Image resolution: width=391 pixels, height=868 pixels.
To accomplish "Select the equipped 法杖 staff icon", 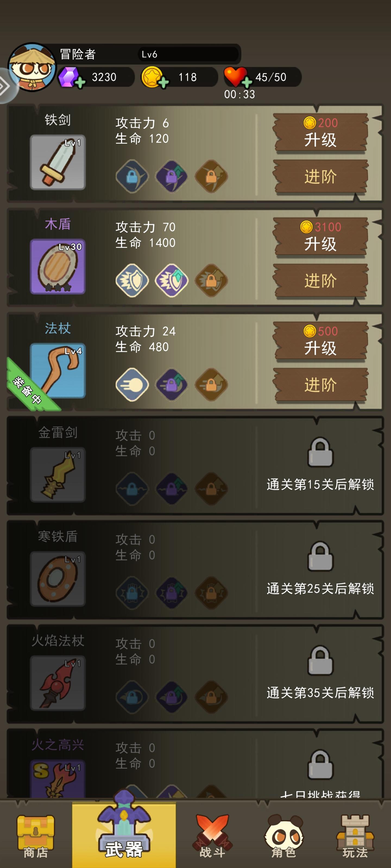I will pos(58,371).
